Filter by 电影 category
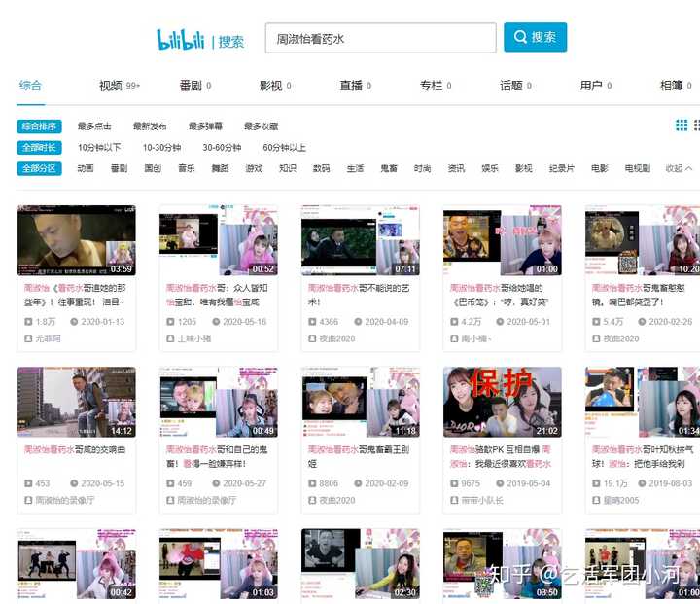This screenshot has height=604, width=700. click(x=600, y=168)
